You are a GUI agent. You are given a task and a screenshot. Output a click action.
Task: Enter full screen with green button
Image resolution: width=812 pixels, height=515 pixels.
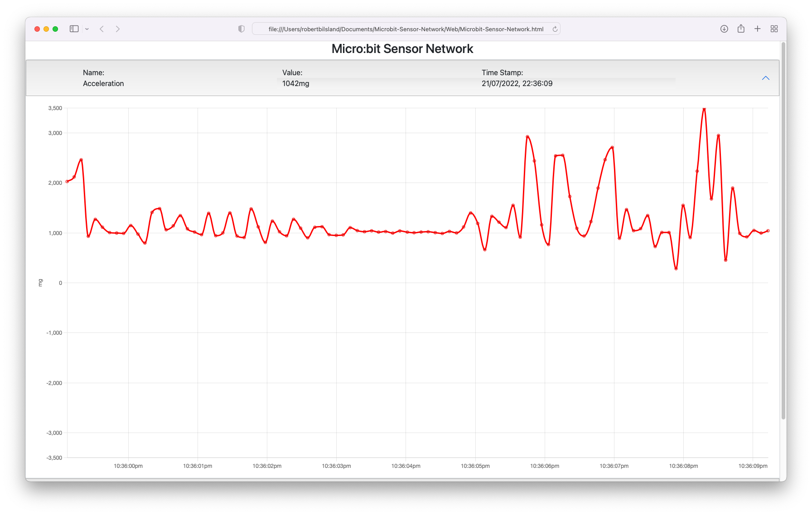[55, 29]
